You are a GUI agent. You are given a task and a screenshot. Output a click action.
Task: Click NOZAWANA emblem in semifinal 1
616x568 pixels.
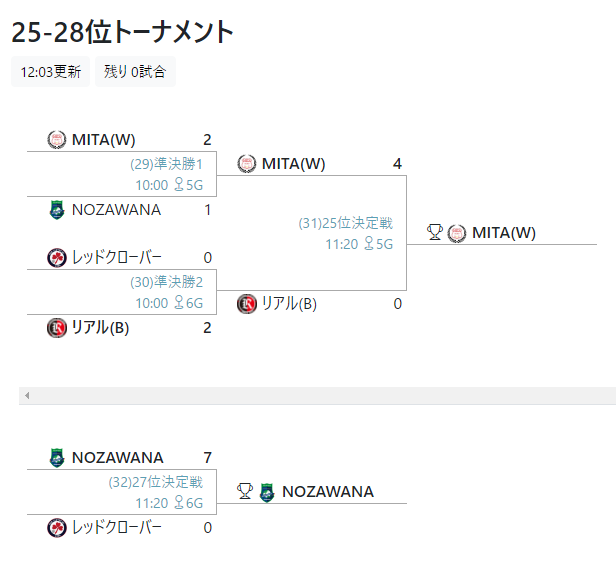(x=57, y=210)
